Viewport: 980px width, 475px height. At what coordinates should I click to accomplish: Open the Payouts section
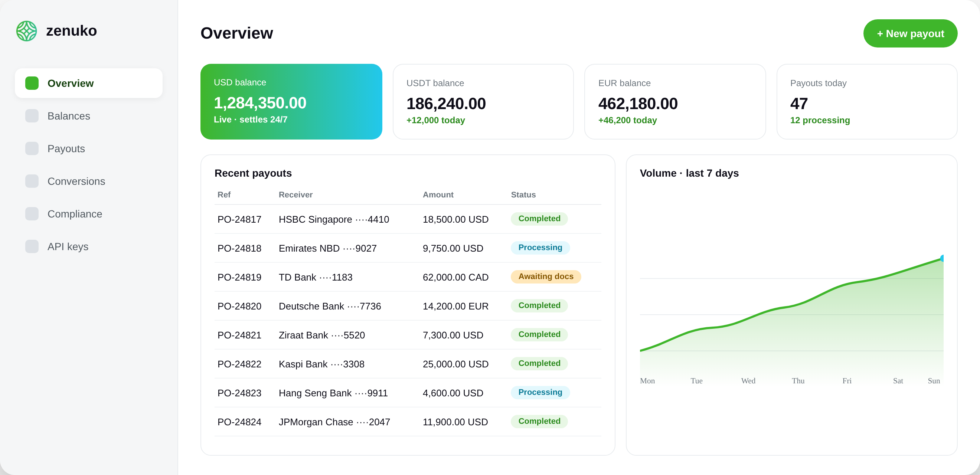point(89,148)
